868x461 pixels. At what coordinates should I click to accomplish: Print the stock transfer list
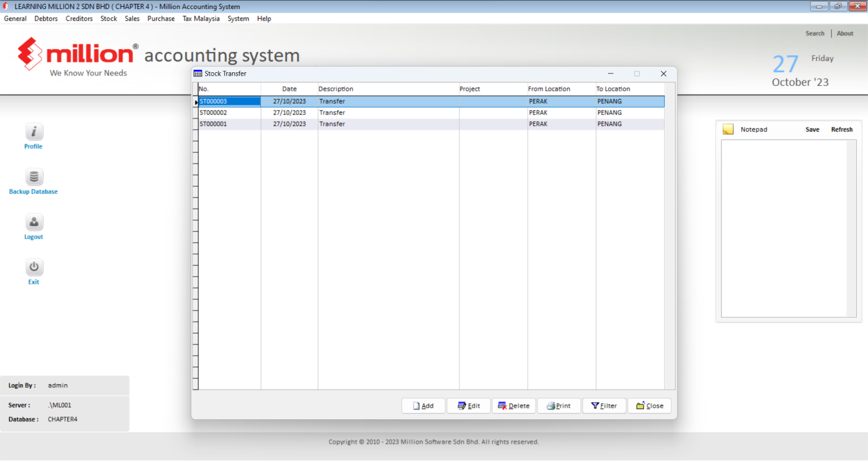(x=559, y=406)
